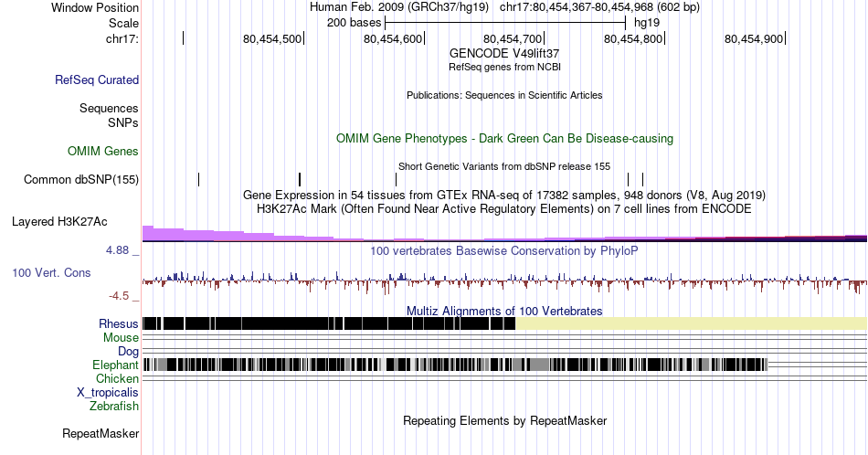Click the Chicken alignment label

(x=117, y=378)
